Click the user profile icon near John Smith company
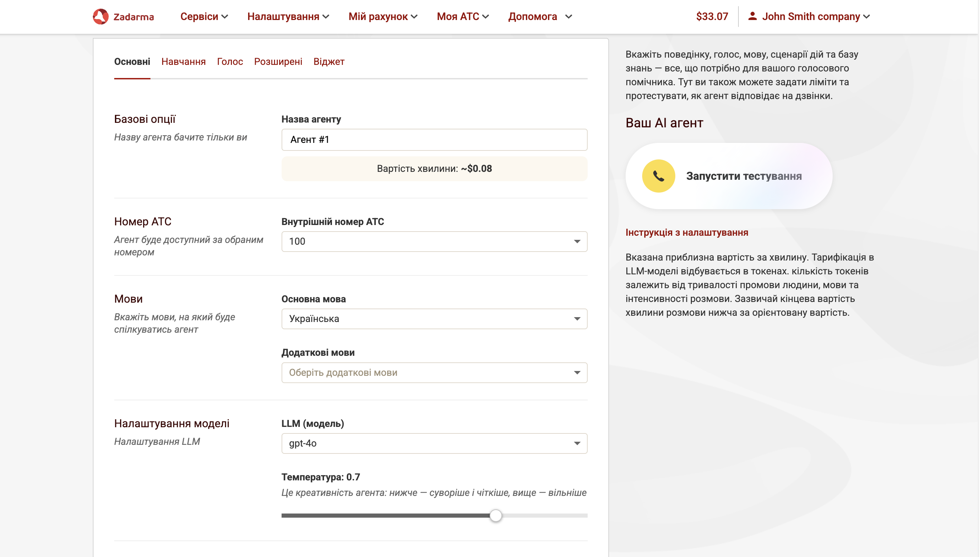Viewport: 980px width, 557px height. click(753, 17)
